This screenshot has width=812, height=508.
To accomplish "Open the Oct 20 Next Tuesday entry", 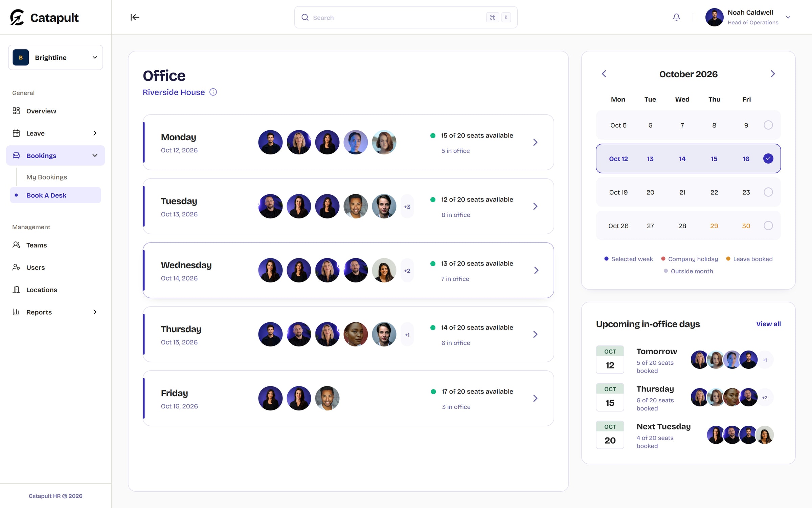I will click(688, 435).
